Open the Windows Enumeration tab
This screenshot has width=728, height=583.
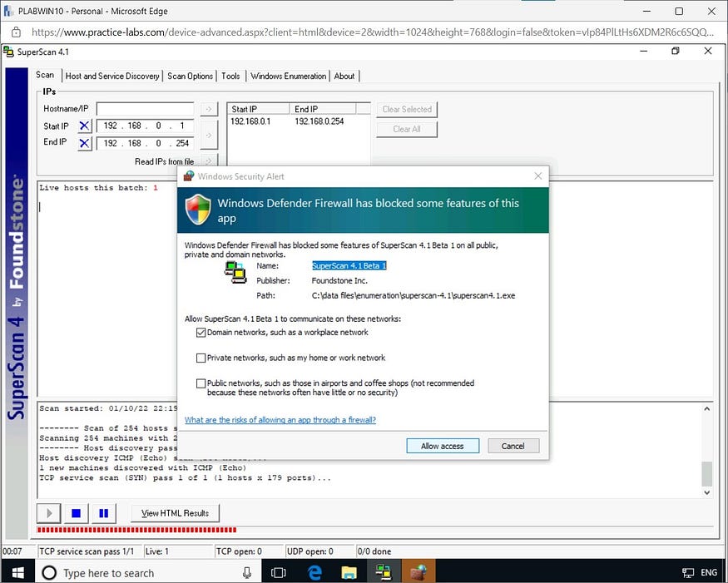coord(289,77)
